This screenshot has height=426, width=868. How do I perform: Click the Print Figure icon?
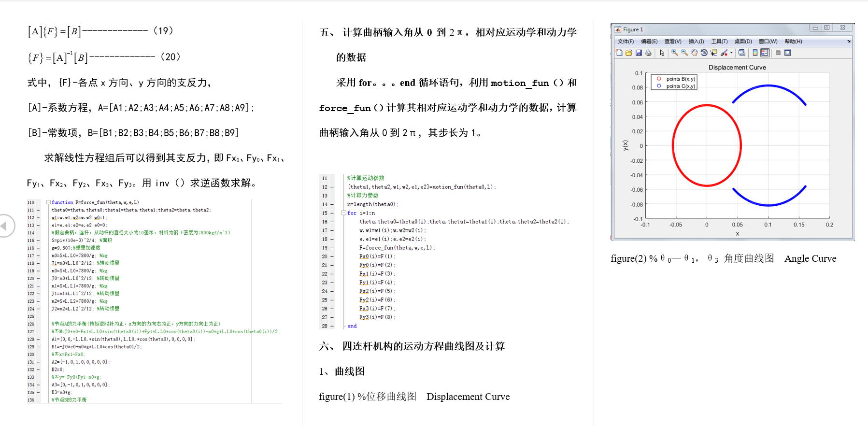pos(648,53)
